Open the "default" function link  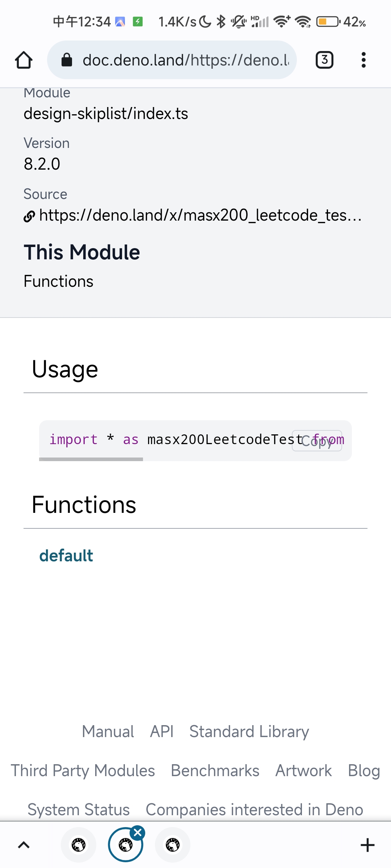pyautogui.click(x=66, y=556)
